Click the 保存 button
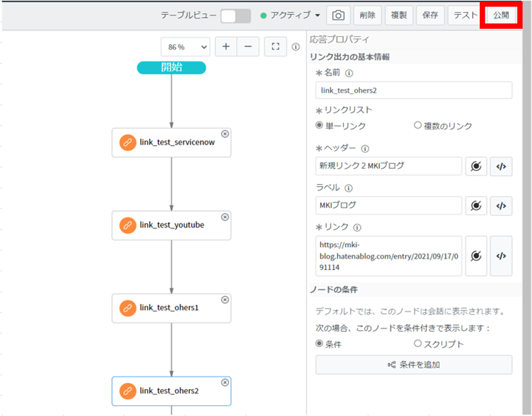 [x=430, y=15]
